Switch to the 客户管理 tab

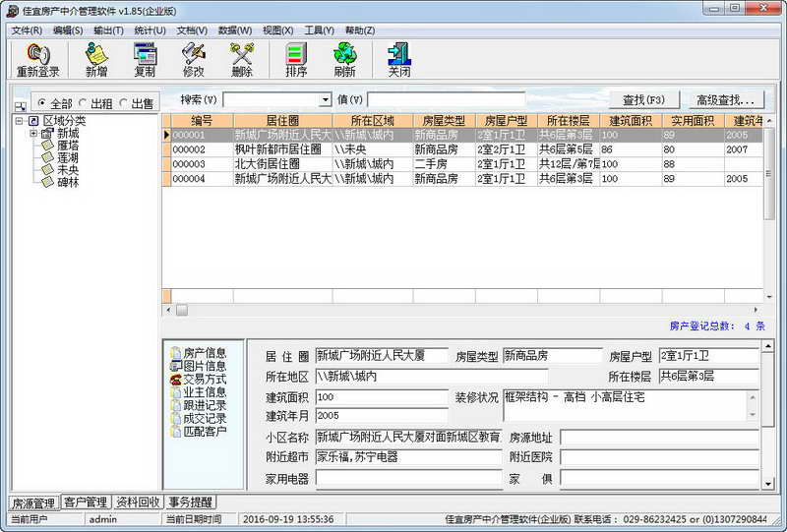(x=86, y=502)
